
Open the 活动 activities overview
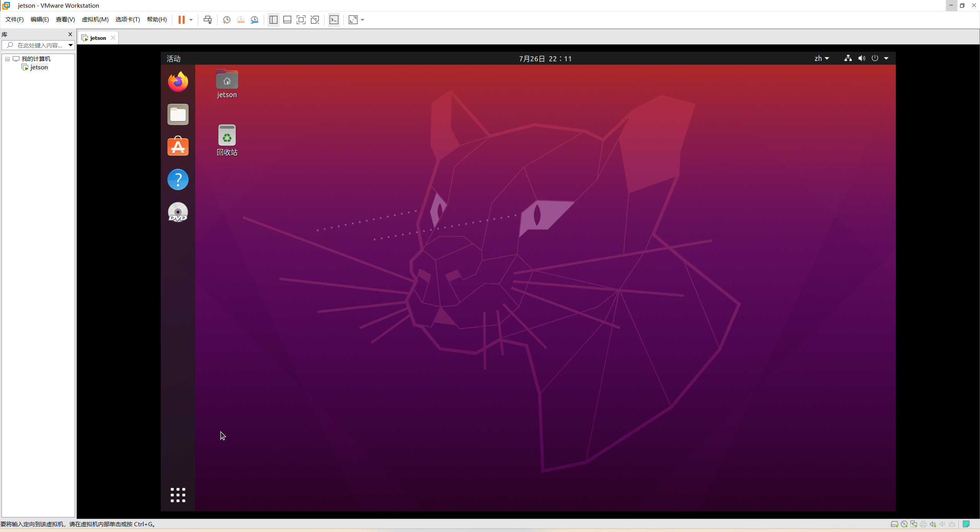coord(173,59)
